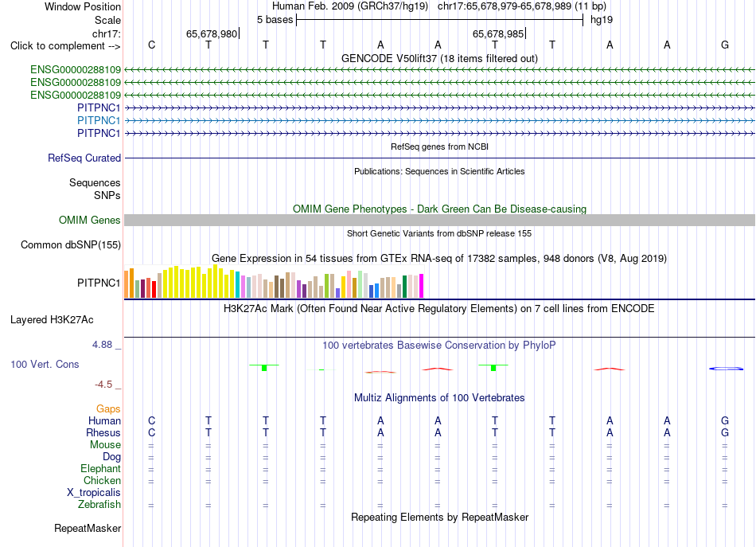Click the Human Feb. 2009 (GRCh37/hg19) assembly text
This screenshot has height=547, width=756.
350,6
